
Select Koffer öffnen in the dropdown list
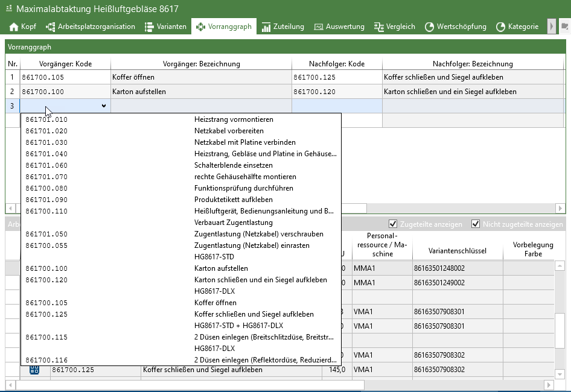[x=181, y=303]
